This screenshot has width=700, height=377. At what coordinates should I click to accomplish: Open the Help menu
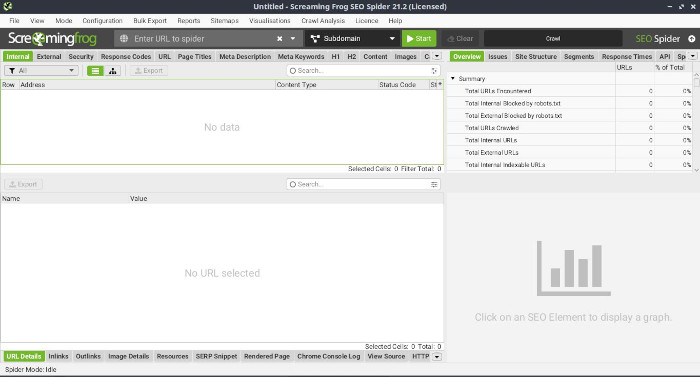(x=395, y=21)
